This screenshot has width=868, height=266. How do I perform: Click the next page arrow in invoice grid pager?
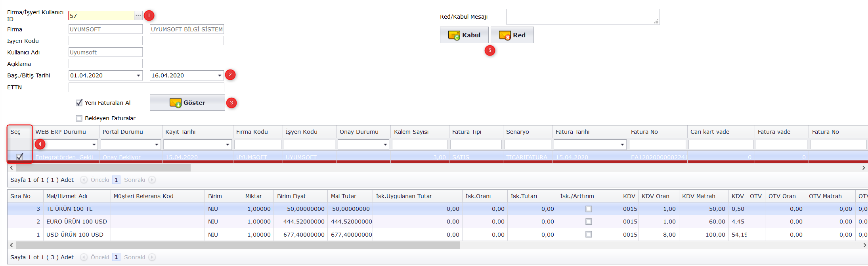tap(152, 180)
